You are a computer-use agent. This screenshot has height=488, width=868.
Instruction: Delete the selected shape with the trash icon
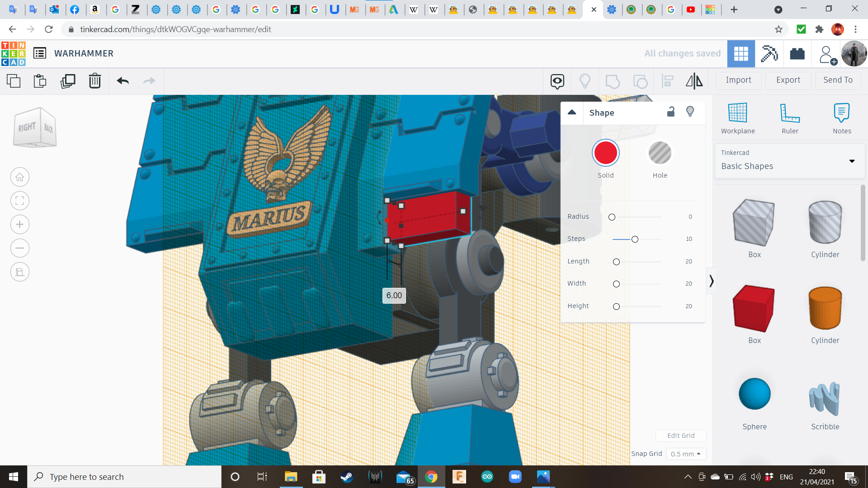click(95, 81)
